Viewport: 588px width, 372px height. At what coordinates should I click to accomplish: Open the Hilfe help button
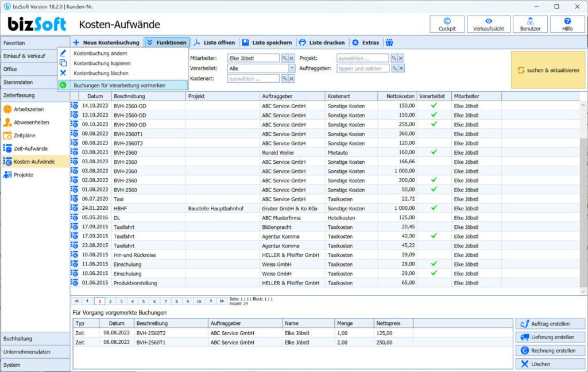click(x=567, y=24)
